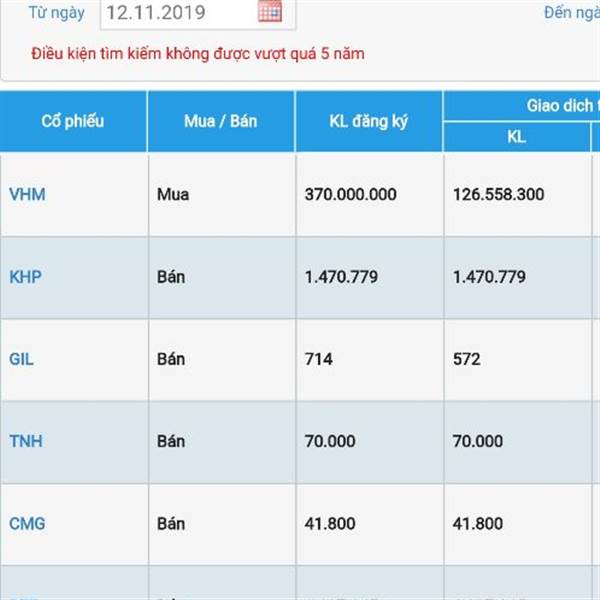Click the Giao dịch group header
600x600 pixels.
[x=562, y=106]
